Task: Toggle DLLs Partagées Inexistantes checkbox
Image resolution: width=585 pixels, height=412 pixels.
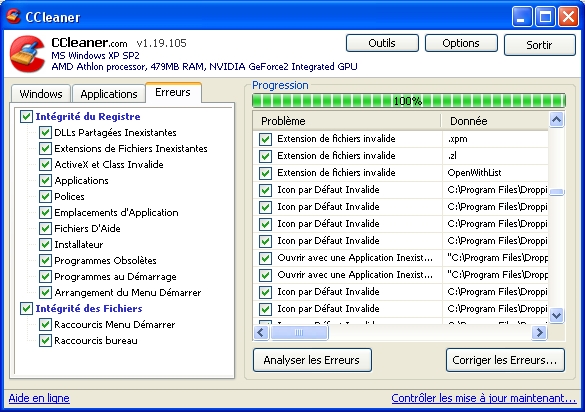Action: [x=45, y=132]
